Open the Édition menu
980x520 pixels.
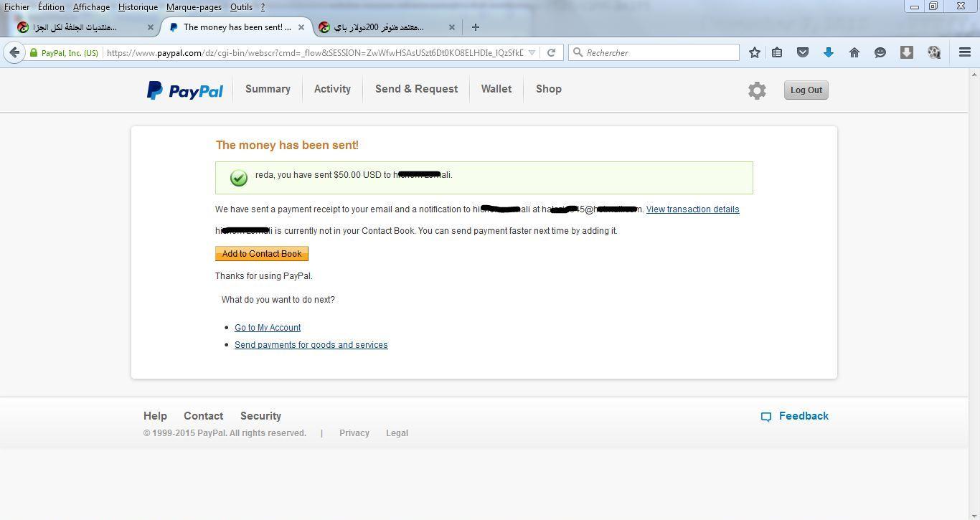click(x=51, y=7)
